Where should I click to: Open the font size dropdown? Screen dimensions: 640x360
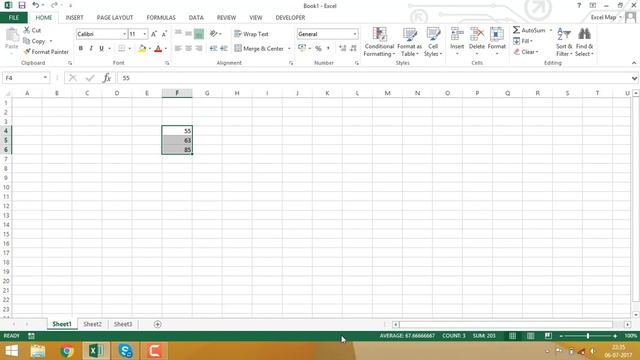(144, 34)
